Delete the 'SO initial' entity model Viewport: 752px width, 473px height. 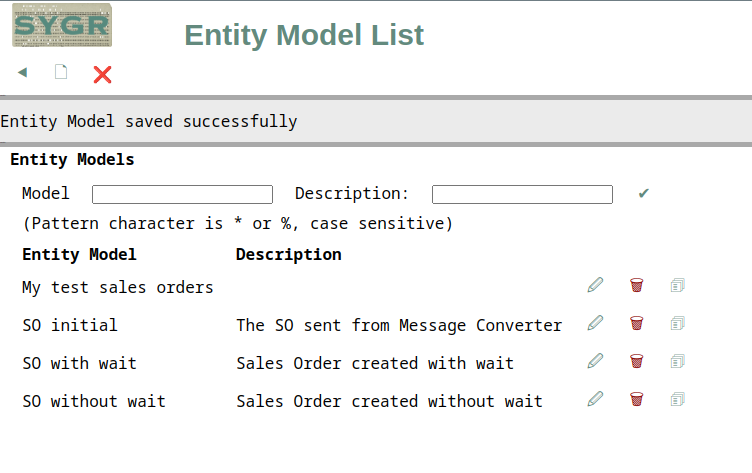(636, 323)
